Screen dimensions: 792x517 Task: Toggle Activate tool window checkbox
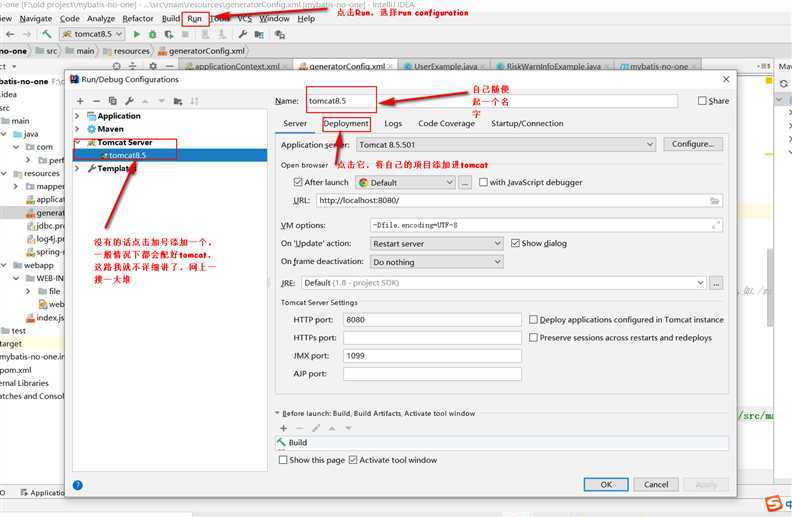tap(353, 459)
